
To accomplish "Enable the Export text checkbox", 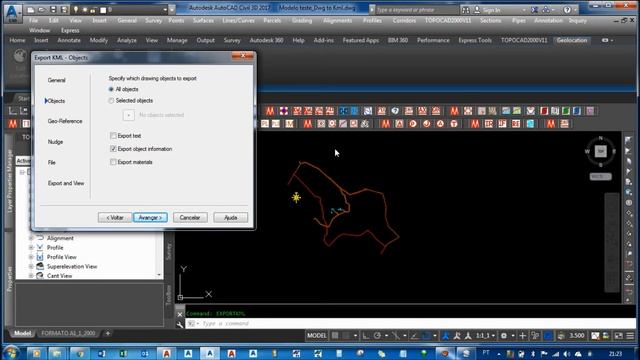I will tap(113, 136).
